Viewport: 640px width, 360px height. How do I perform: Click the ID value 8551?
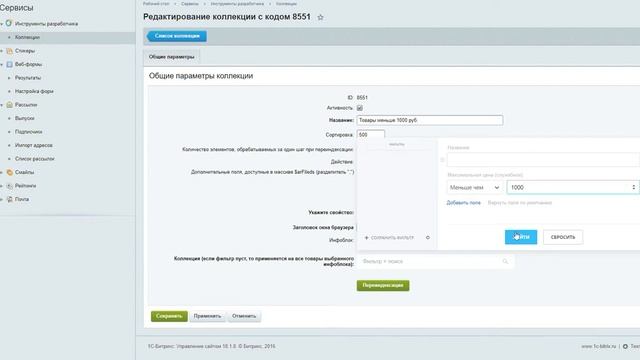[x=362, y=98]
